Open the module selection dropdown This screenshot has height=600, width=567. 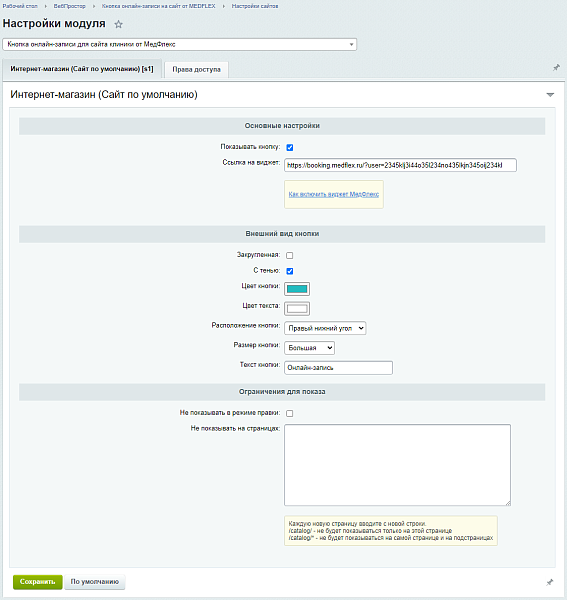click(179, 44)
